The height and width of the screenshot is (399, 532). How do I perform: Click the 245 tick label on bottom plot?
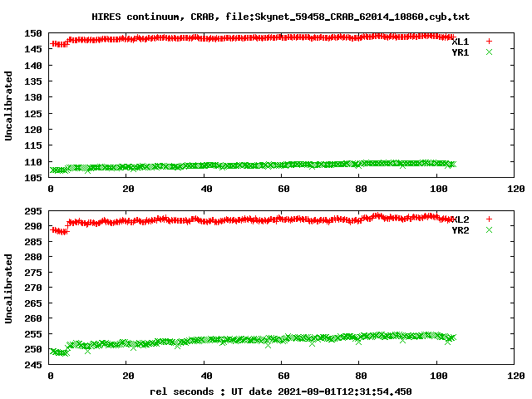(x=33, y=365)
